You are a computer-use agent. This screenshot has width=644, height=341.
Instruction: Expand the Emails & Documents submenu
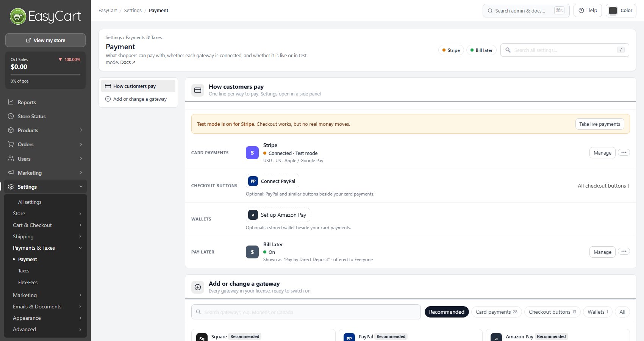[x=80, y=307]
